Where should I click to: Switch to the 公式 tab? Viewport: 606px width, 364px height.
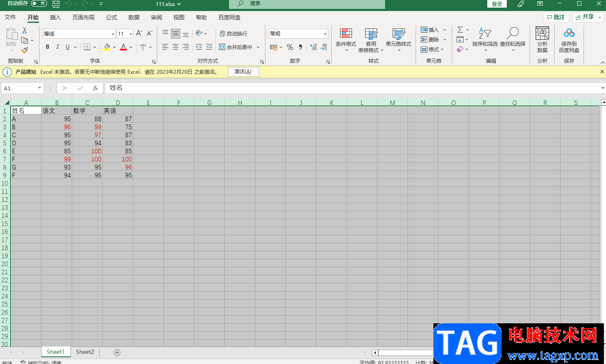click(112, 17)
